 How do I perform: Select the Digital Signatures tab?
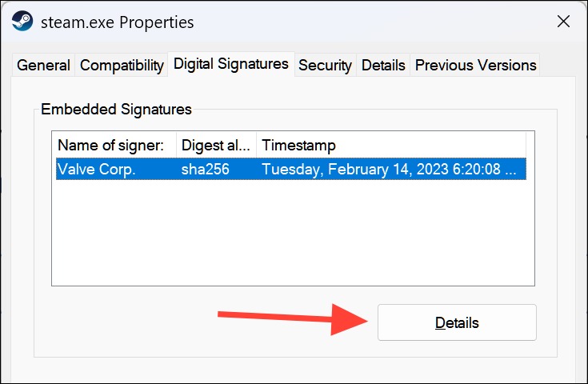click(x=231, y=64)
